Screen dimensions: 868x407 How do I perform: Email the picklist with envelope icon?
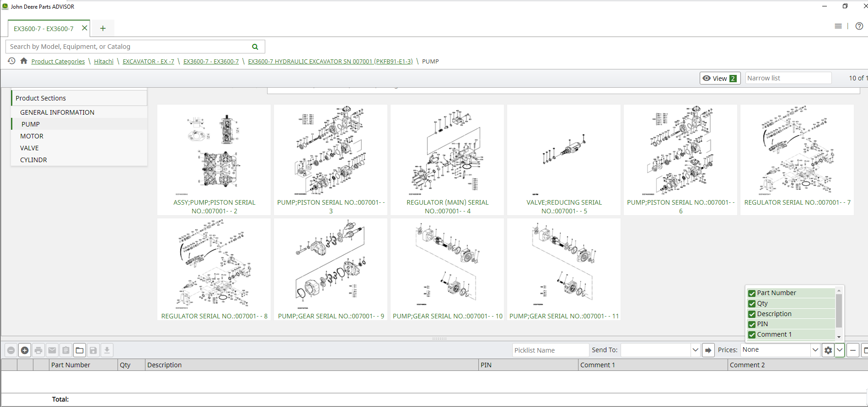52,350
